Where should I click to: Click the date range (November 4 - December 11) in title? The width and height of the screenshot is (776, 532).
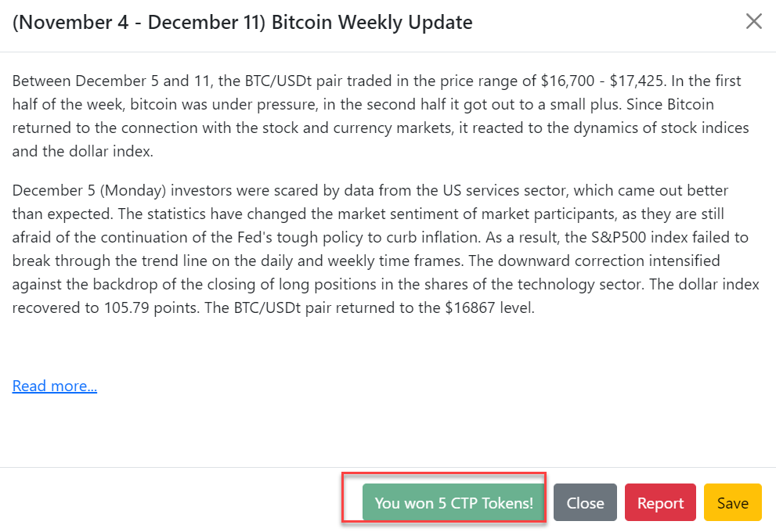[139, 23]
